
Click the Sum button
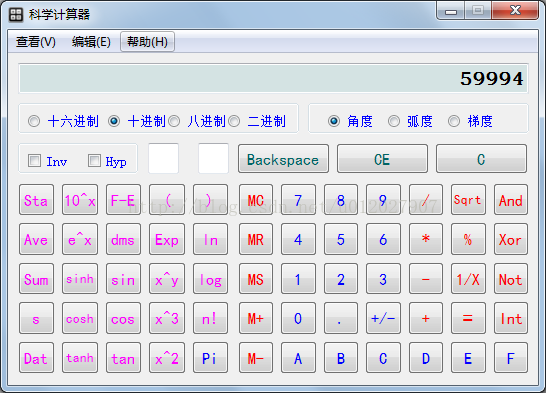tap(37, 279)
